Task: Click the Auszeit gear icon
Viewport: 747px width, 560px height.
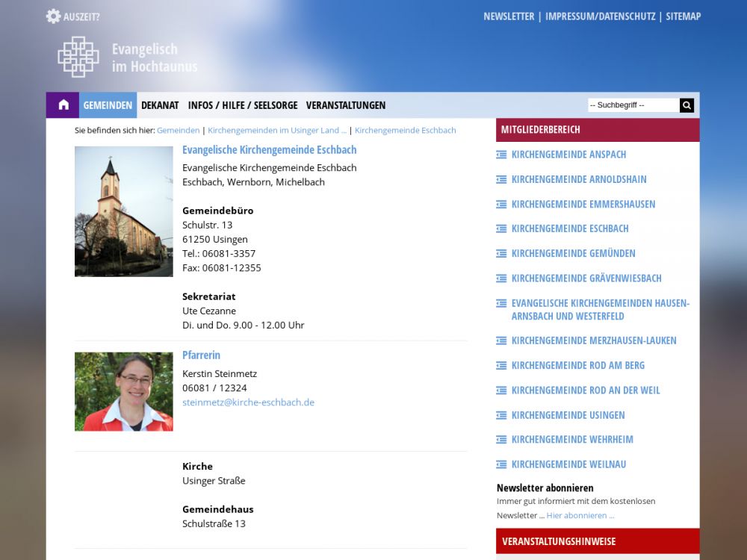Action: [x=53, y=16]
